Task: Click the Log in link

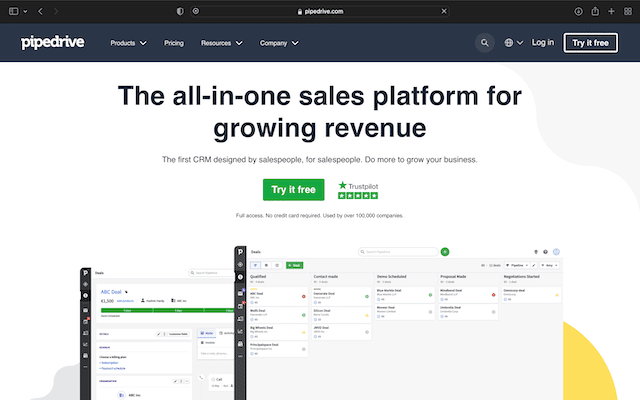Action: pos(543,42)
